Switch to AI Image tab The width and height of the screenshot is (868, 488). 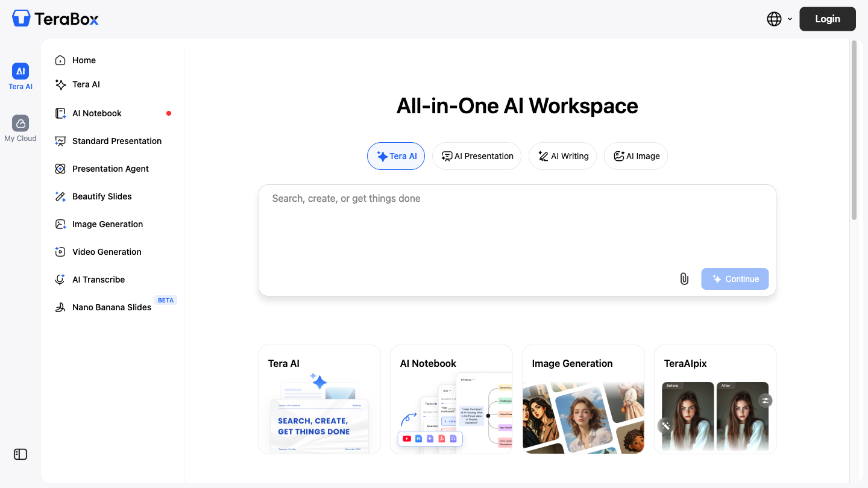636,156
